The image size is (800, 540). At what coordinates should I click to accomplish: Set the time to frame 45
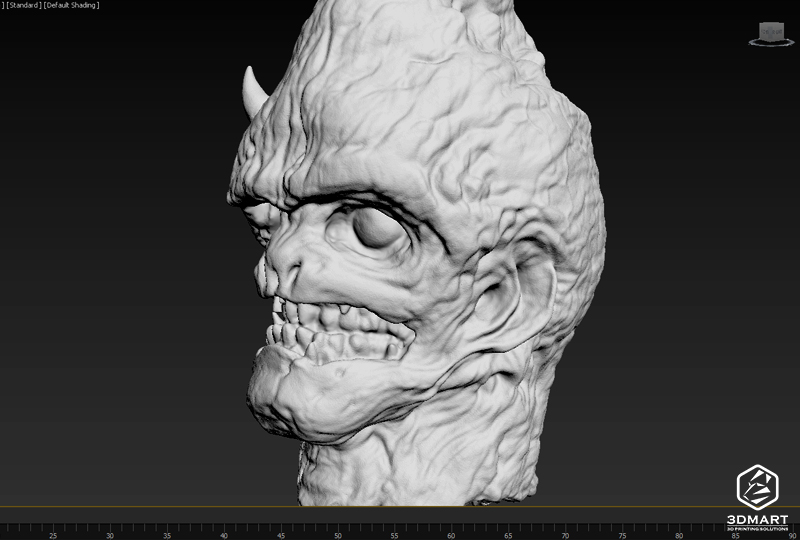click(280, 529)
